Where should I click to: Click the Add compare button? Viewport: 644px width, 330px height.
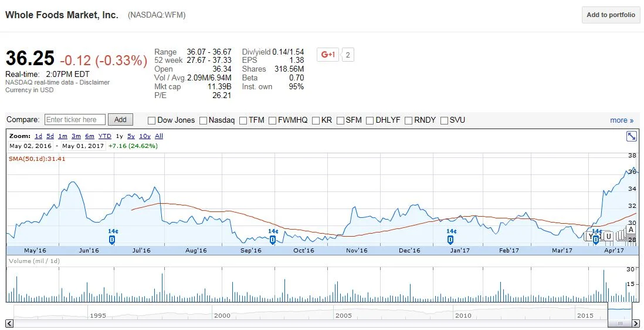pos(120,120)
